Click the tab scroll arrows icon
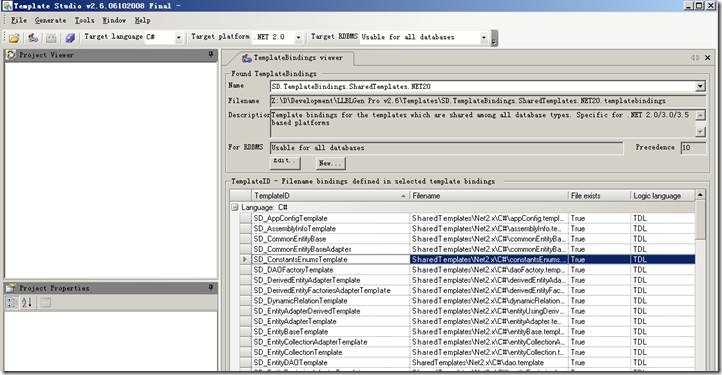The height and width of the screenshot is (375, 722). [695, 58]
